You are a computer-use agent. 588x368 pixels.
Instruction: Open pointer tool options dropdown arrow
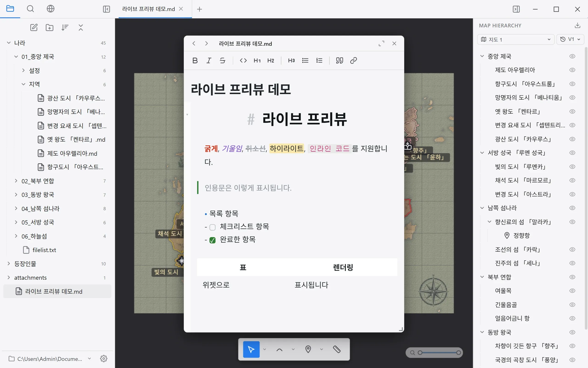click(265, 350)
